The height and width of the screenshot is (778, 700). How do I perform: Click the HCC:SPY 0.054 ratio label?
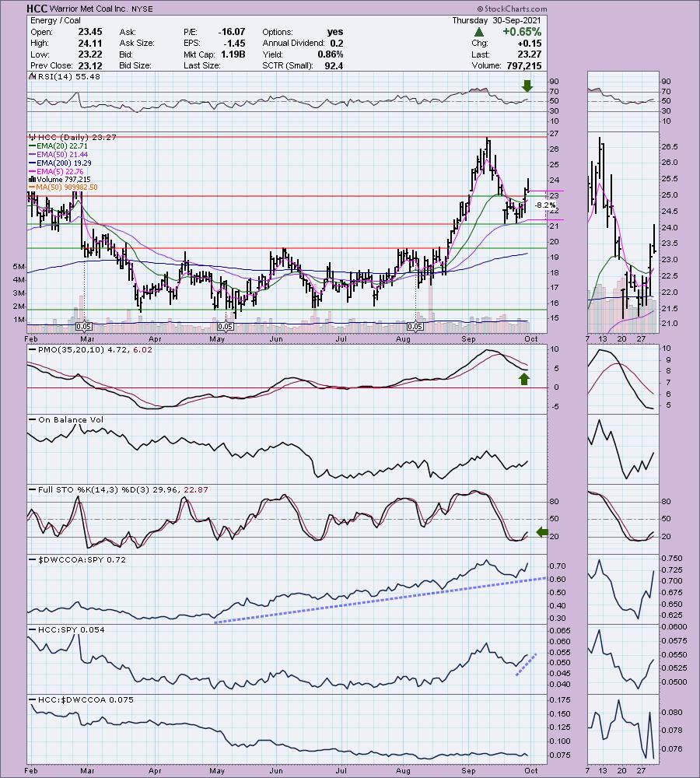(67, 629)
